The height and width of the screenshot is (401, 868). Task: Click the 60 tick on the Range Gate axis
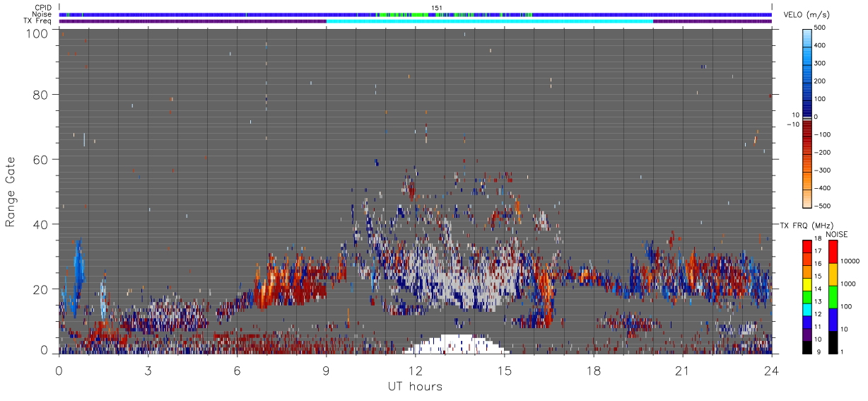[40, 159]
